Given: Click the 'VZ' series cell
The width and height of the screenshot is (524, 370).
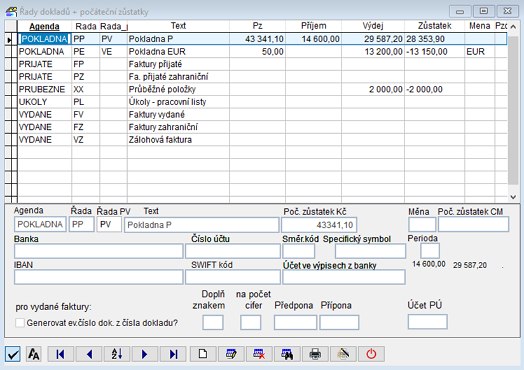Looking at the screenshot, I should click(x=86, y=140).
